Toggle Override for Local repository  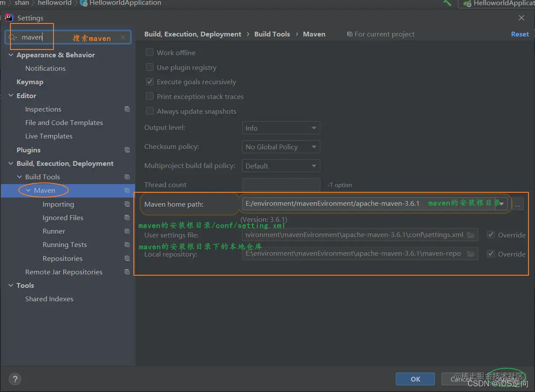pos(491,254)
